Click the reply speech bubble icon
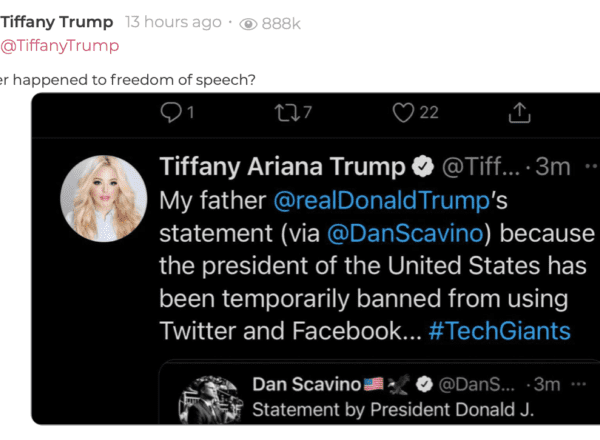 (x=171, y=113)
